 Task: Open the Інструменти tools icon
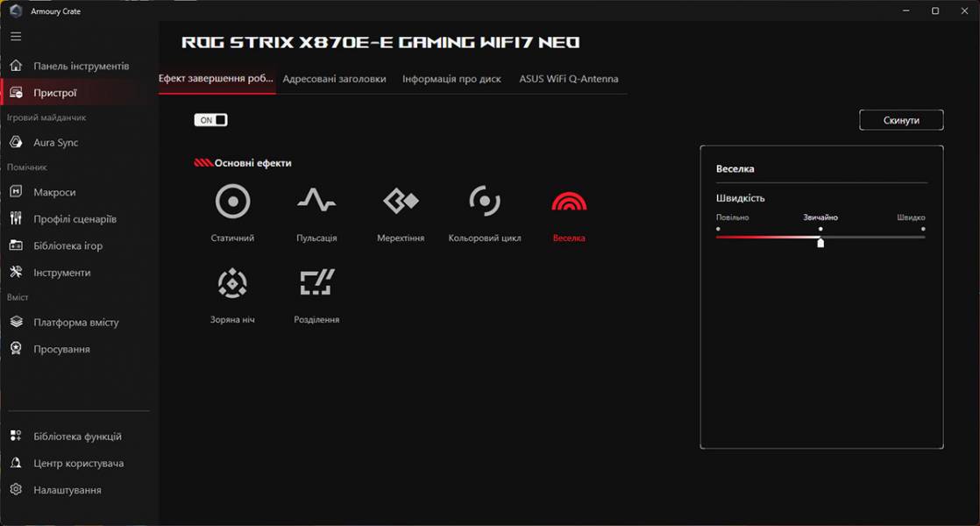tap(17, 273)
